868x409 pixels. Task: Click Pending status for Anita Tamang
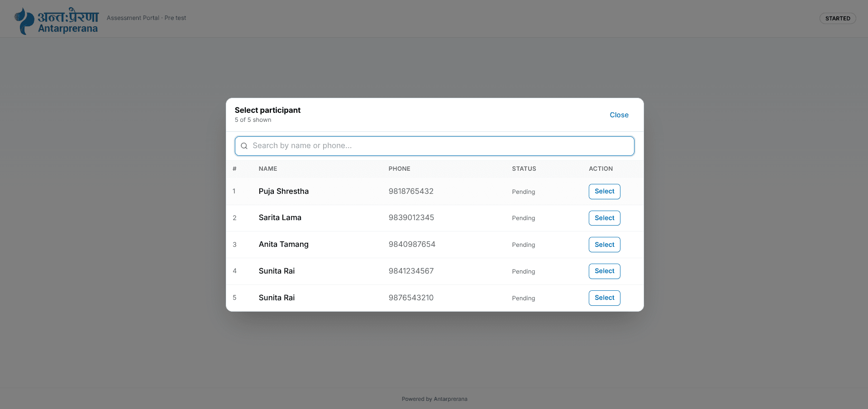(x=524, y=245)
